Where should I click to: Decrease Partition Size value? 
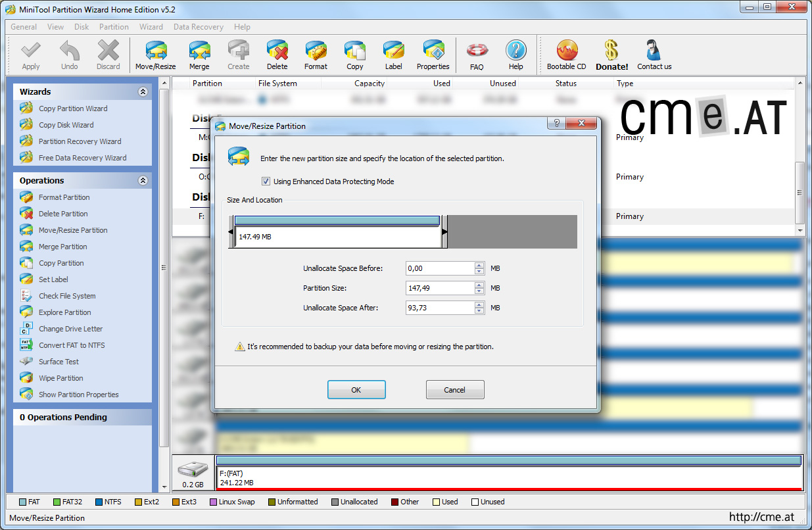pos(479,291)
